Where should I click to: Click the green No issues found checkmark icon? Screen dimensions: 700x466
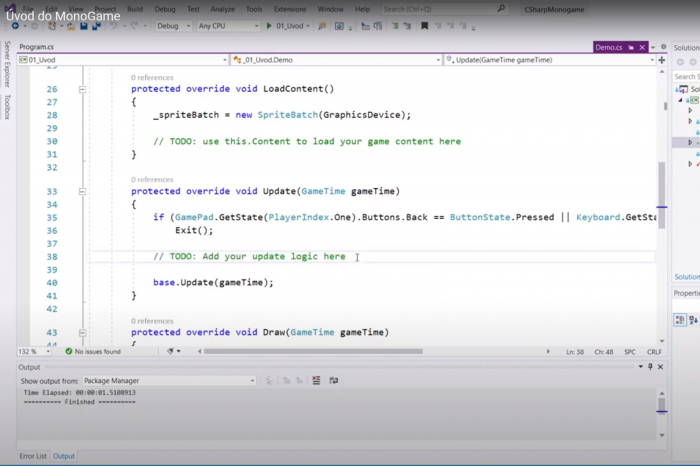68,351
